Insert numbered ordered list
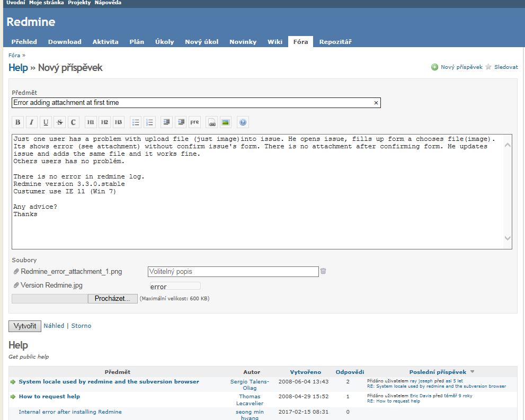 coord(150,122)
